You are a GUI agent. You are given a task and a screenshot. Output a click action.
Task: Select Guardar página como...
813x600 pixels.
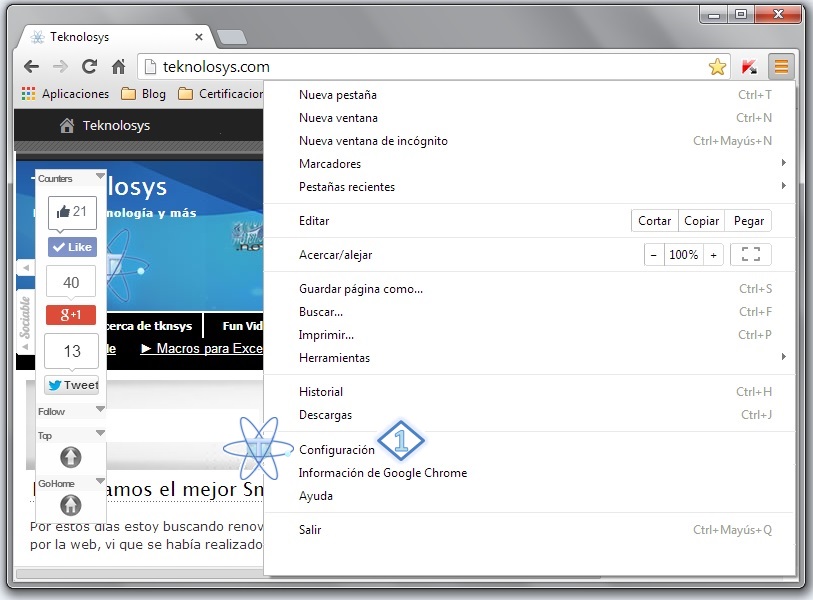click(x=529, y=289)
